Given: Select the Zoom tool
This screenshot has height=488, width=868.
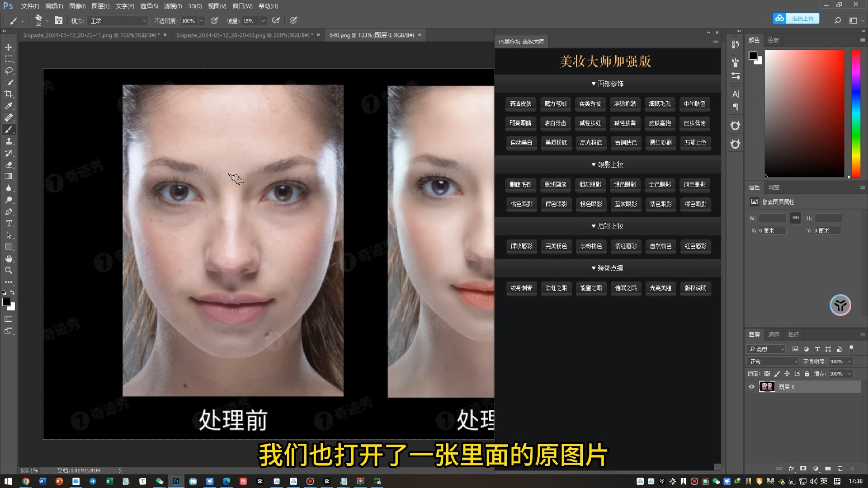Looking at the screenshot, I should tap(9, 271).
